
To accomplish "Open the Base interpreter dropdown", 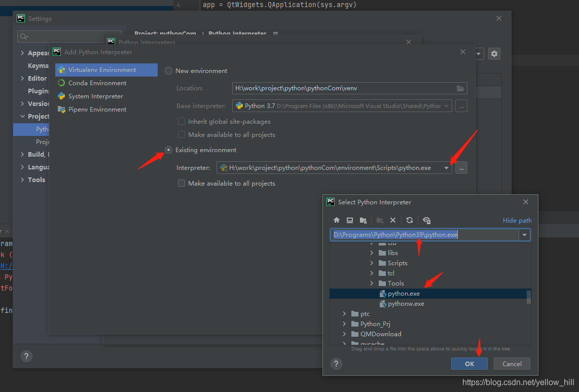I will (447, 105).
